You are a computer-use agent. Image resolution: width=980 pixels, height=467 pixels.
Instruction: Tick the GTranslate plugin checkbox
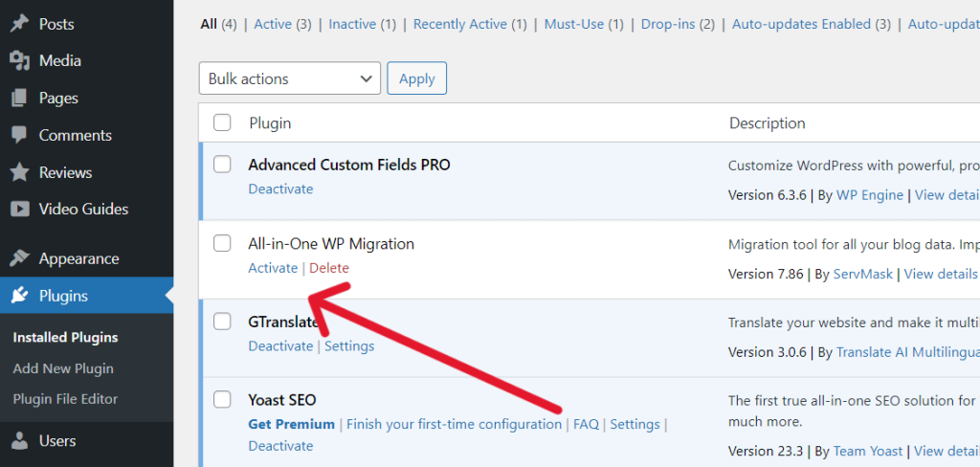click(x=222, y=322)
